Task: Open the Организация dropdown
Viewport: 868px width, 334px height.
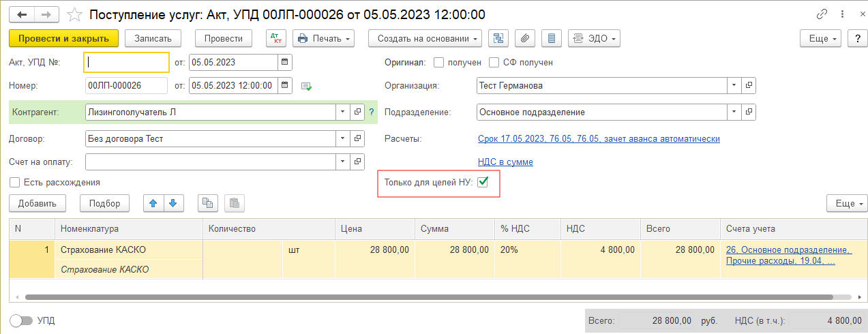Action: point(734,86)
